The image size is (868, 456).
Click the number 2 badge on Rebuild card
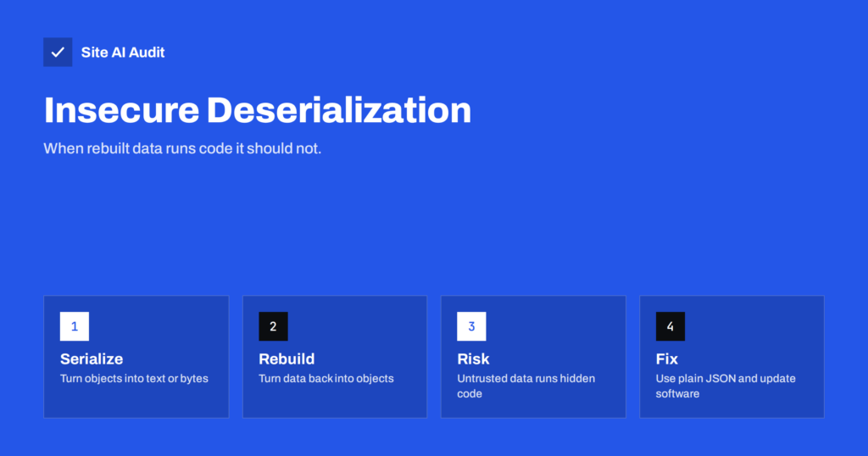pos(273,326)
